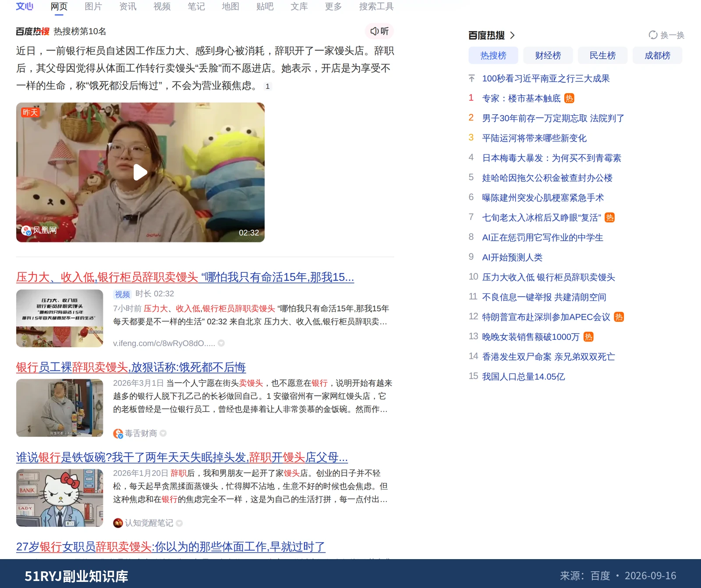Screen dimensions: 701x588
Task: Select the 民生榜 tab
Action: coord(602,56)
